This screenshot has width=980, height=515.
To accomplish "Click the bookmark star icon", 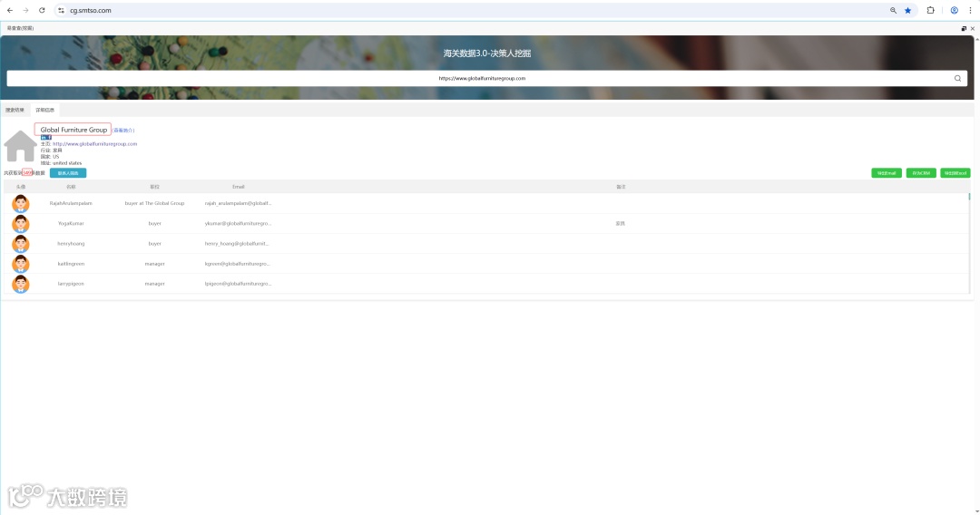I will (908, 10).
